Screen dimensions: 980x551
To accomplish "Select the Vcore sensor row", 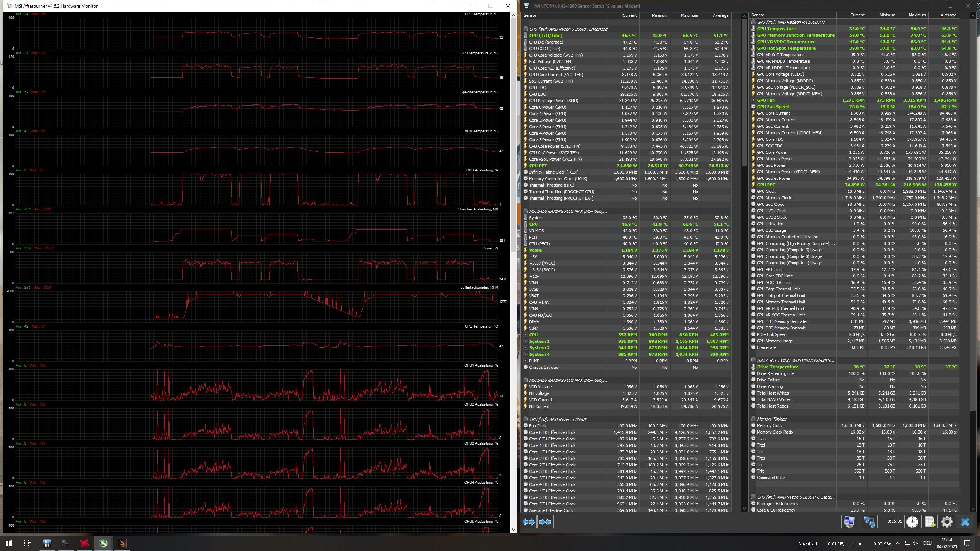I will click(x=627, y=250).
